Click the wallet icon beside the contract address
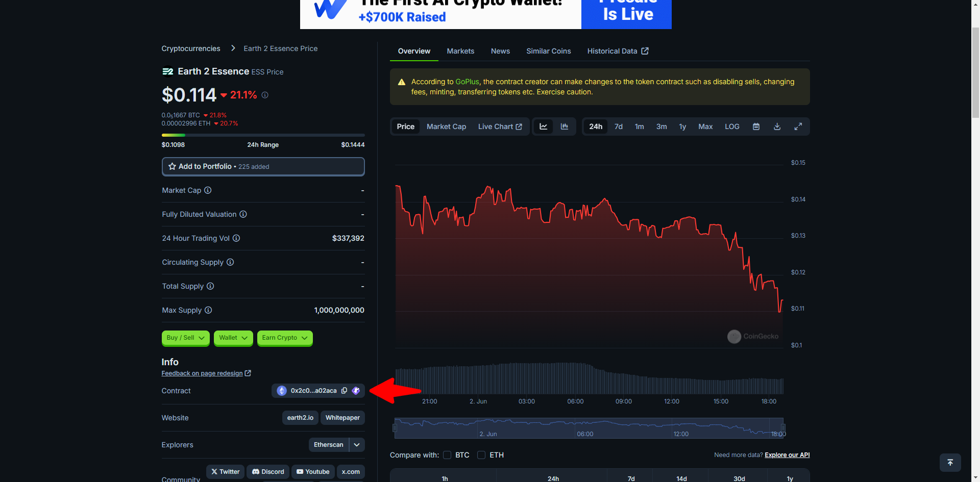 point(356,391)
